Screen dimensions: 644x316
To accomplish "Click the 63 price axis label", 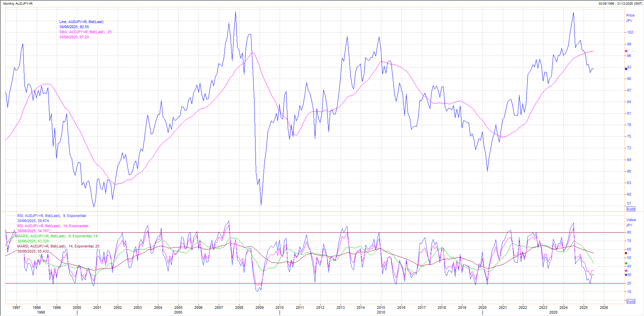I will [x=629, y=183].
